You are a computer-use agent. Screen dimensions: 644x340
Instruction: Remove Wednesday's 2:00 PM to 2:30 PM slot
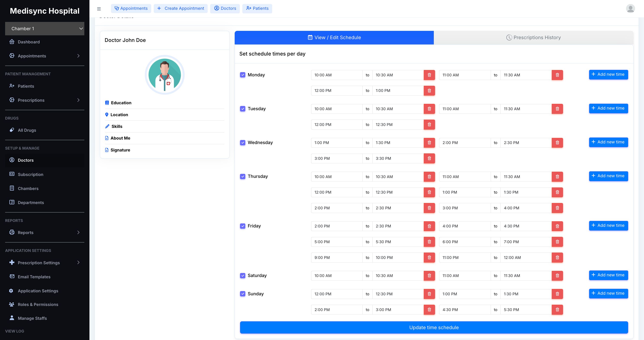tap(557, 143)
